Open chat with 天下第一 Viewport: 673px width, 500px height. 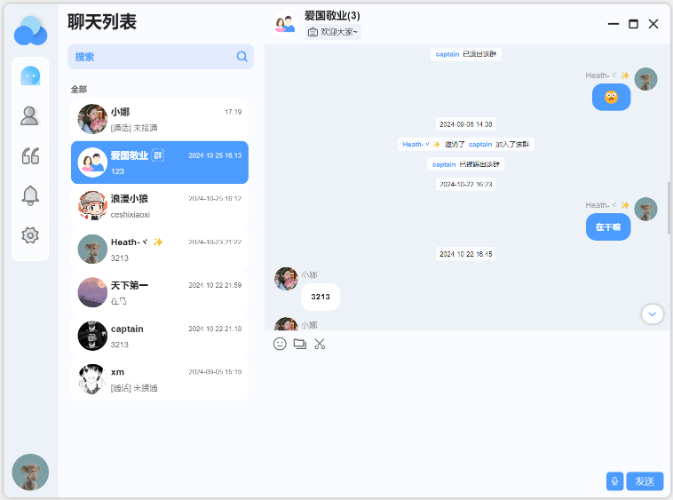click(x=160, y=293)
